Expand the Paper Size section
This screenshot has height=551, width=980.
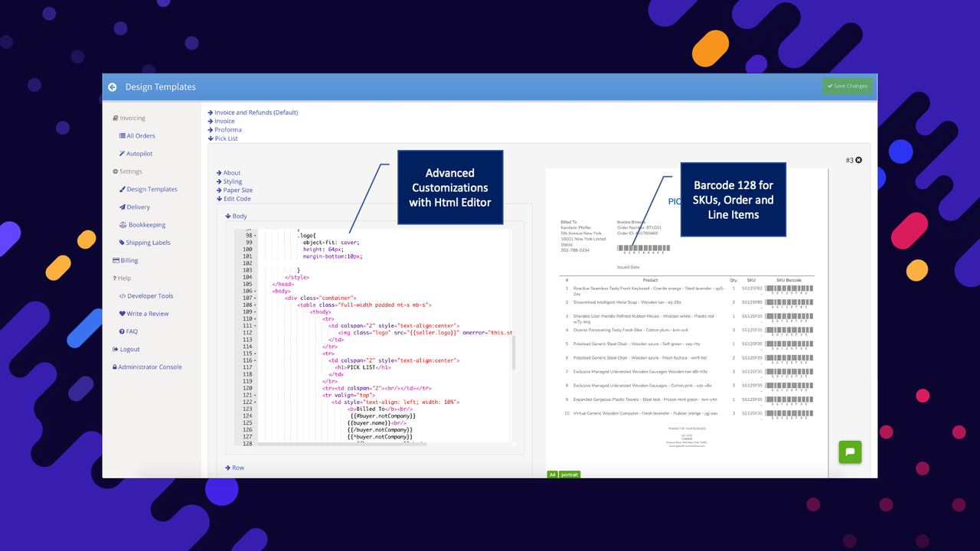(235, 190)
